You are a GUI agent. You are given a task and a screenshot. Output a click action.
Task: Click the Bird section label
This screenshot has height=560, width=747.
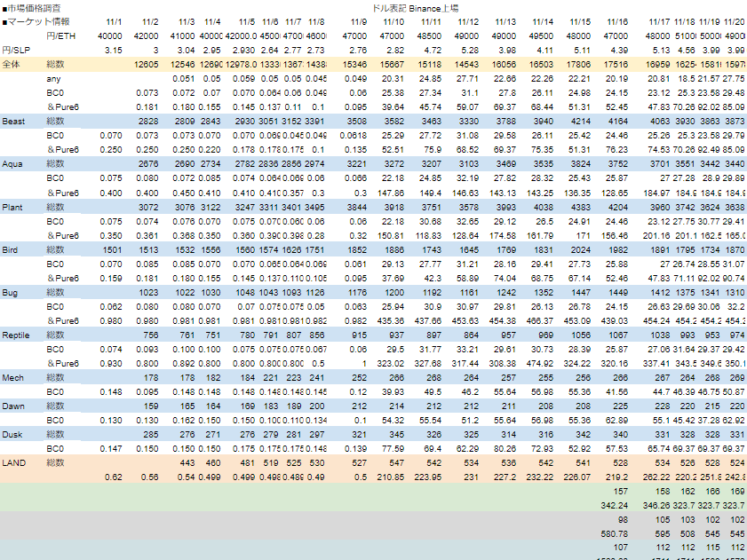pyautogui.click(x=10, y=250)
